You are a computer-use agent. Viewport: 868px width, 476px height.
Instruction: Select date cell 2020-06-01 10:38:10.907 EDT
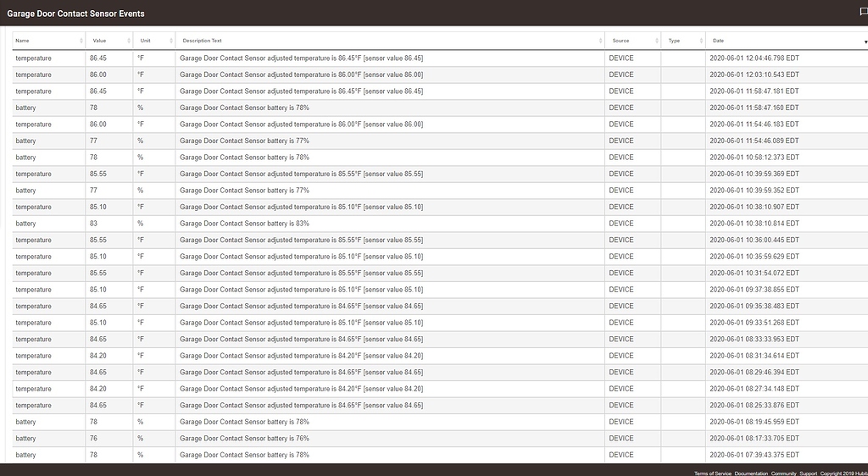[754, 207]
